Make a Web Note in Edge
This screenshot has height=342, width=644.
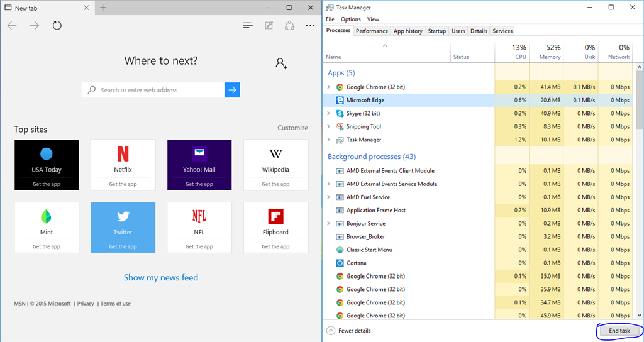click(x=269, y=25)
